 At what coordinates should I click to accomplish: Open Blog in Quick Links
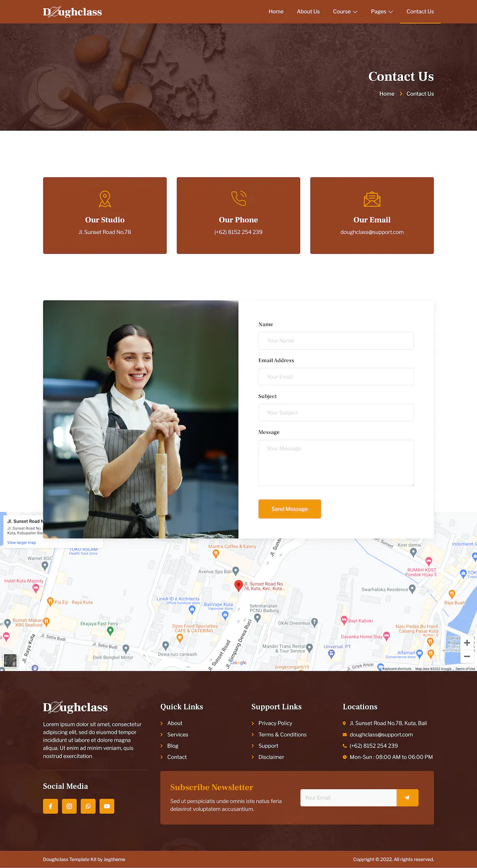[x=173, y=746]
